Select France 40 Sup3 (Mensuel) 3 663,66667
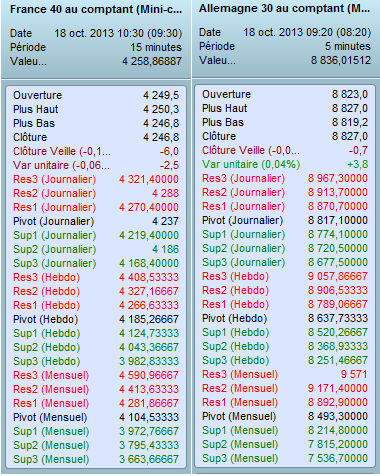The image size is (380, 476). [x=96, y=459]
